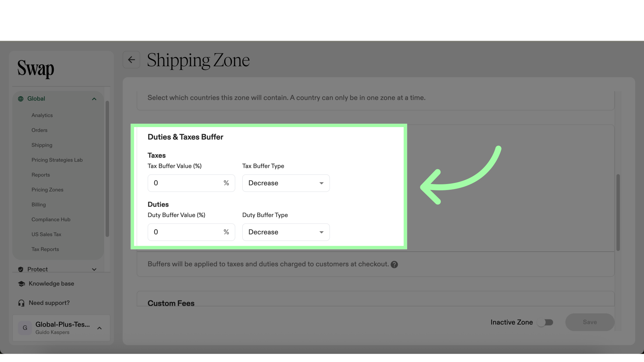
Task: Click the Swap logo
Action: (36, 69)
